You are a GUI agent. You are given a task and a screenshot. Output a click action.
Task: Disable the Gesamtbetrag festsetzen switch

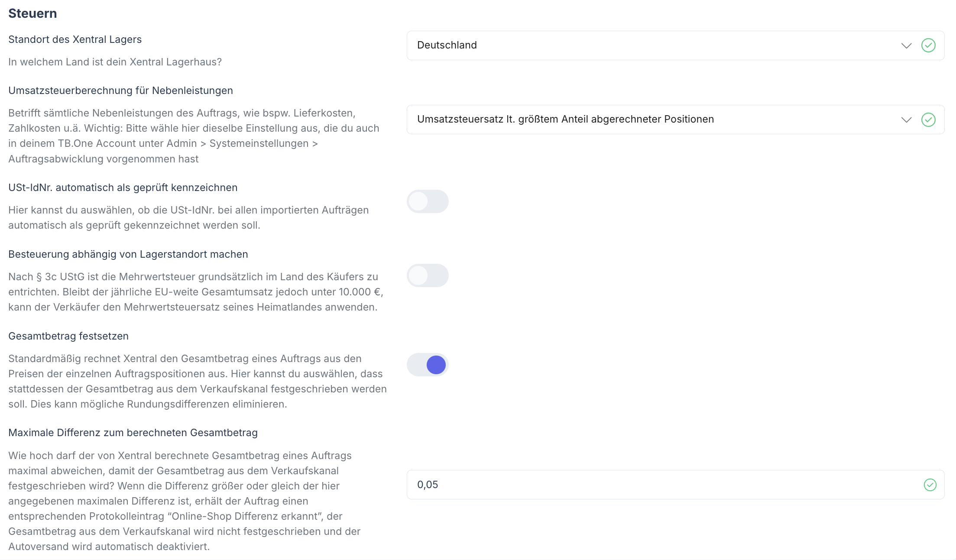pos(428,365)
